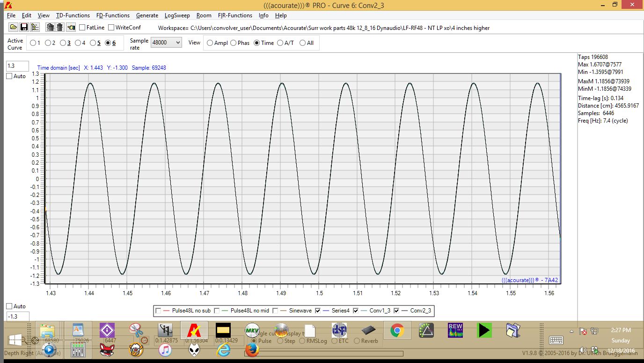This screenshot has height=363, width=644.
Task: Open the TD-Functions menu
Action: tap(73, 15)
